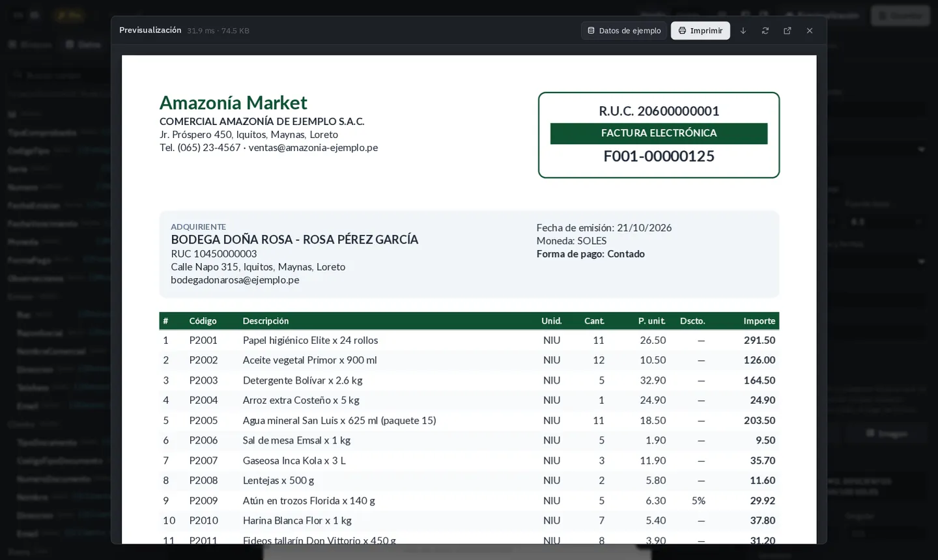Click product code P2003
The width and height of the screenshot is (938, 560).
203,380
